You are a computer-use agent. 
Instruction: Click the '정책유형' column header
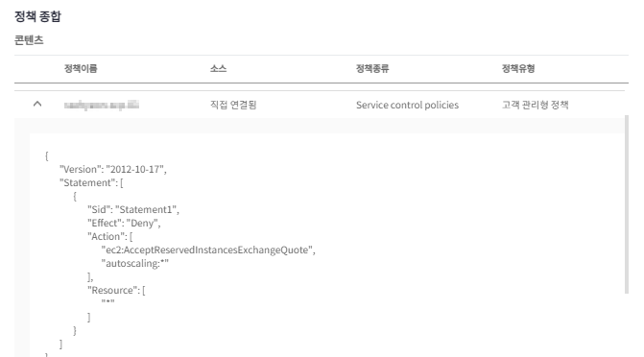click(x=518, y=68)
